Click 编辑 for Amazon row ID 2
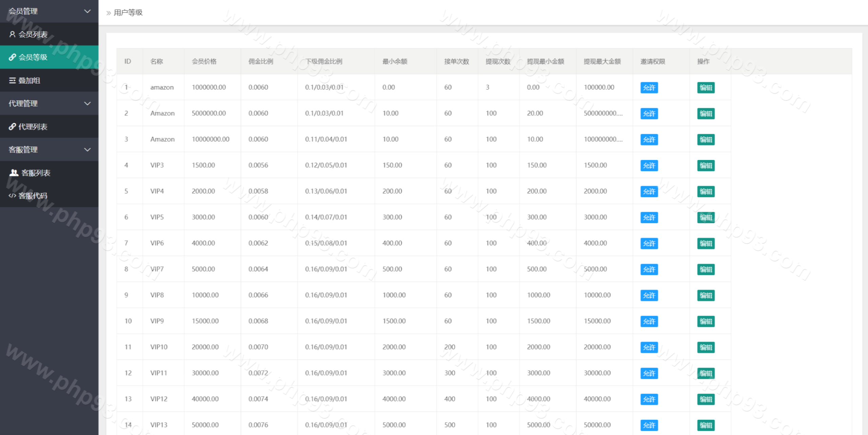The width and height of the screenshot is (868, 435). coord(706,114)
